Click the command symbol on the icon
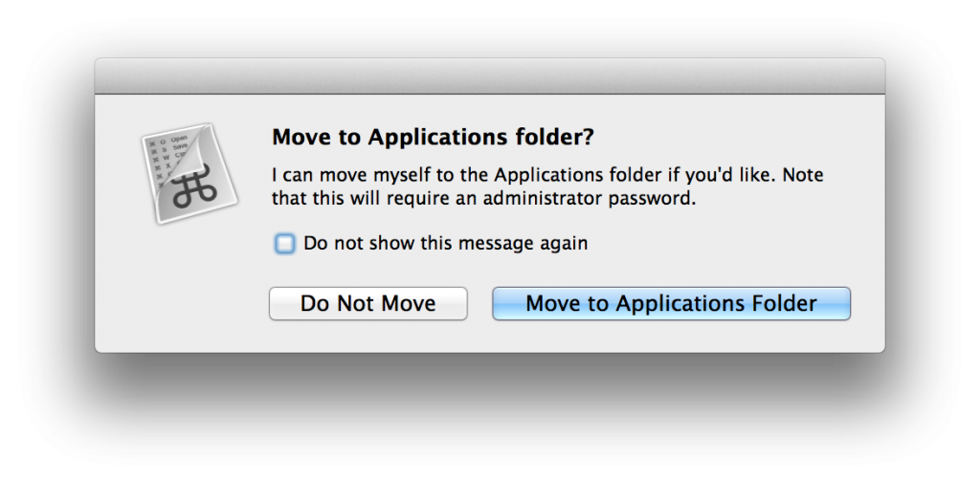Screen dimensions: 980x484 (x=195, y=187)
